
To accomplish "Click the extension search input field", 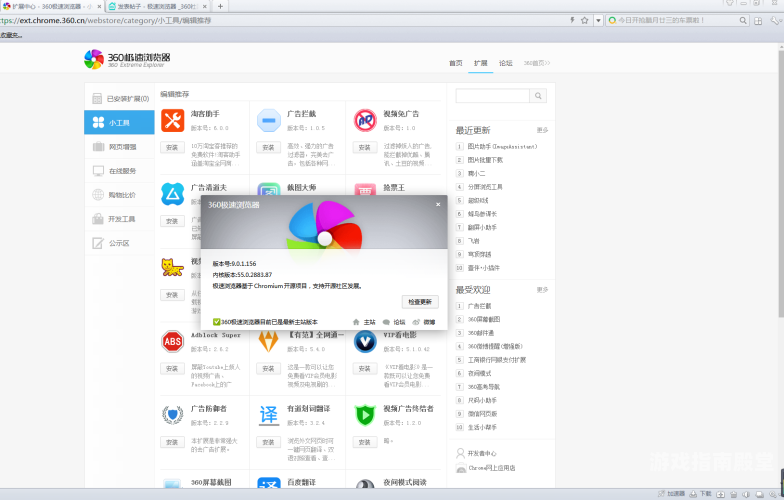I will click(492, 96).
